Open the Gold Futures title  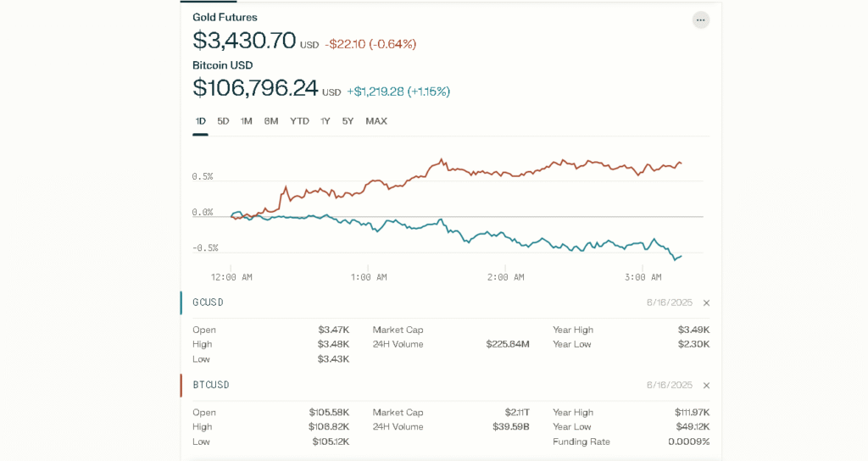pyautogui.click(x=225, y=17)
